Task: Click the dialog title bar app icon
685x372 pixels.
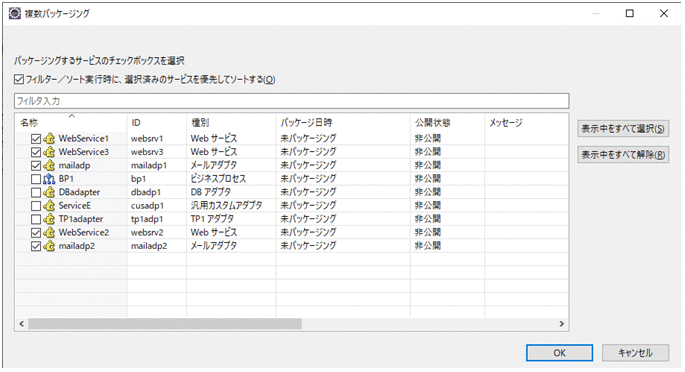Action: (15, 14)
